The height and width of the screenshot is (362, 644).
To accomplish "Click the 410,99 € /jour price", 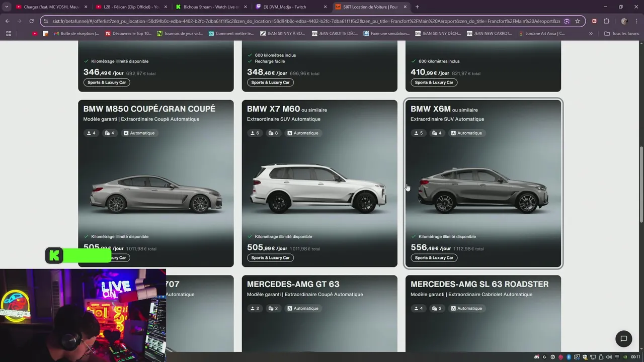I will click(431, 72).
